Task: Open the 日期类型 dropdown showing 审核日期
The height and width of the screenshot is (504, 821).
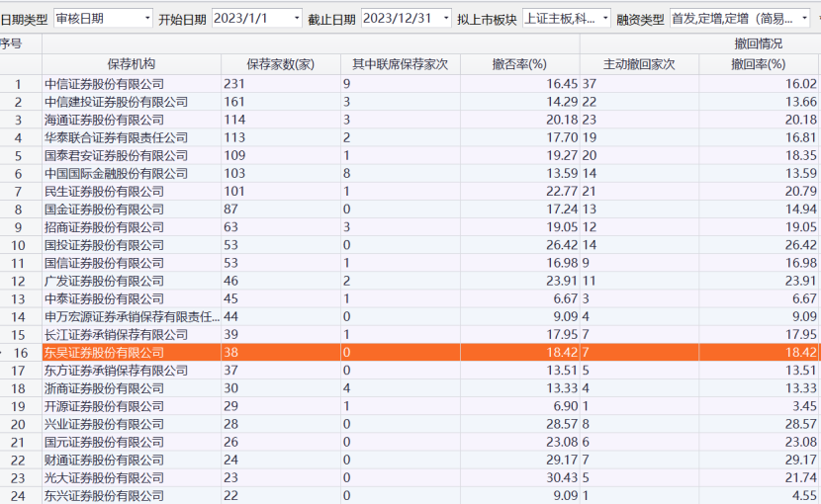Action: [103, 19]
